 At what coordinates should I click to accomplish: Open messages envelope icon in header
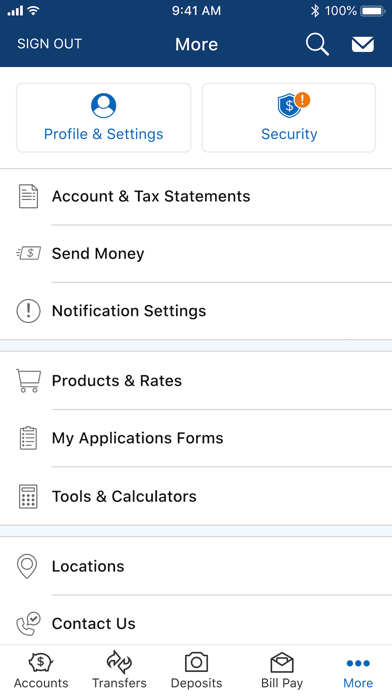coord(363,44)
